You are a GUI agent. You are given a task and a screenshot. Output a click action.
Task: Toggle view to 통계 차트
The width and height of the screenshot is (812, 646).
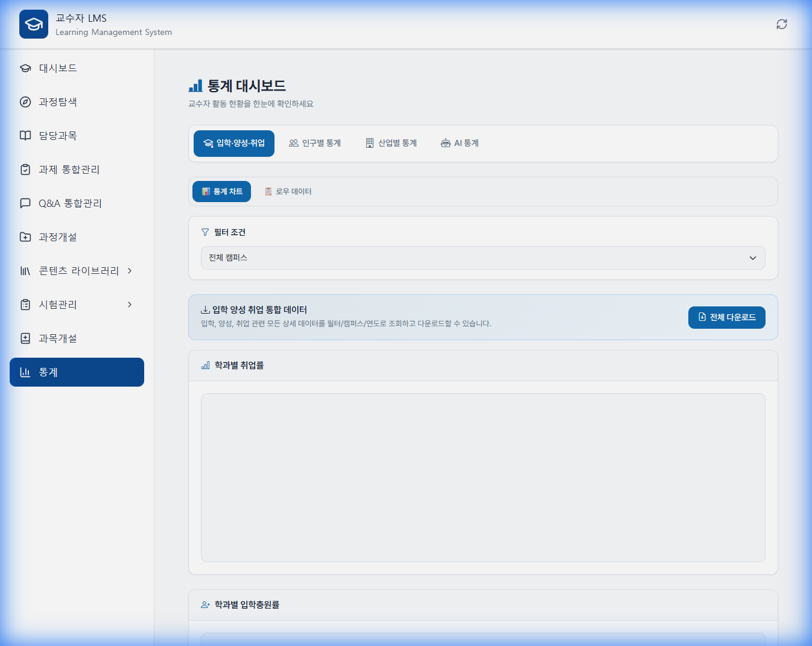coord(222,192)
